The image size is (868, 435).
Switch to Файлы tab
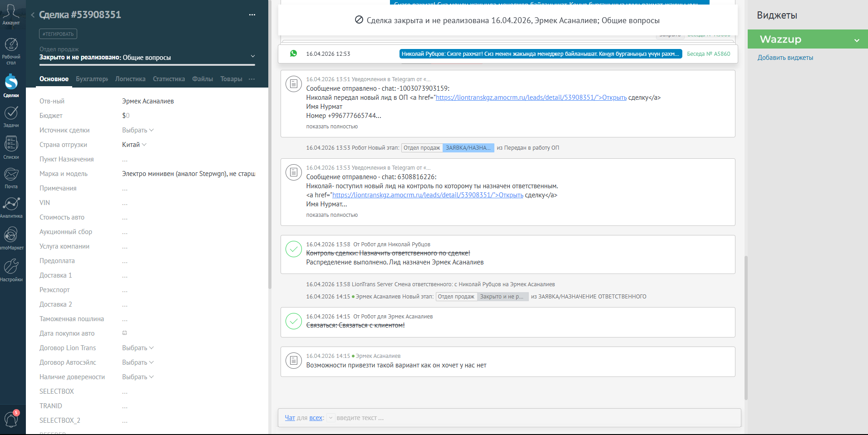pyautogui.click(x=202, y=79)
